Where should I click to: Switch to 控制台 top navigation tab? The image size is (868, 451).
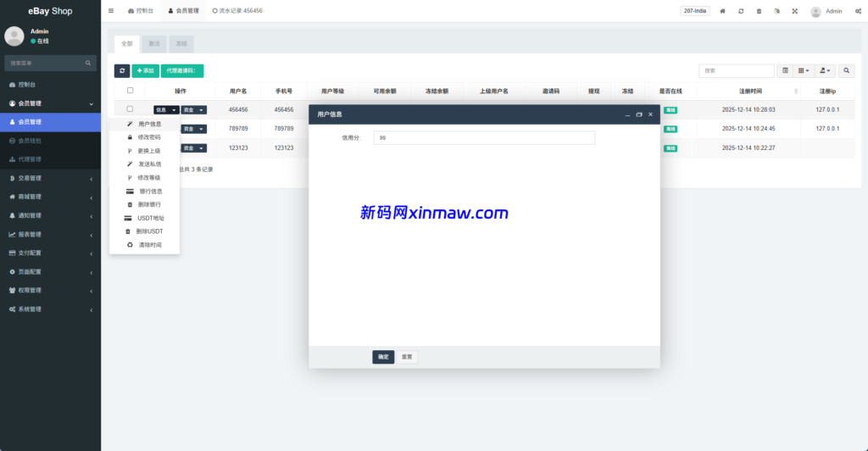tap(141, 10)
